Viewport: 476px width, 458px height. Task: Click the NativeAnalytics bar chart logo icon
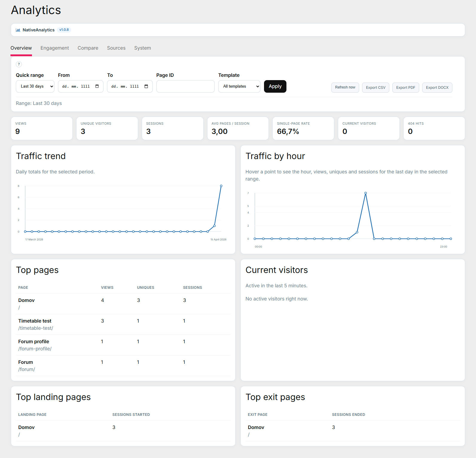(18, 30)
